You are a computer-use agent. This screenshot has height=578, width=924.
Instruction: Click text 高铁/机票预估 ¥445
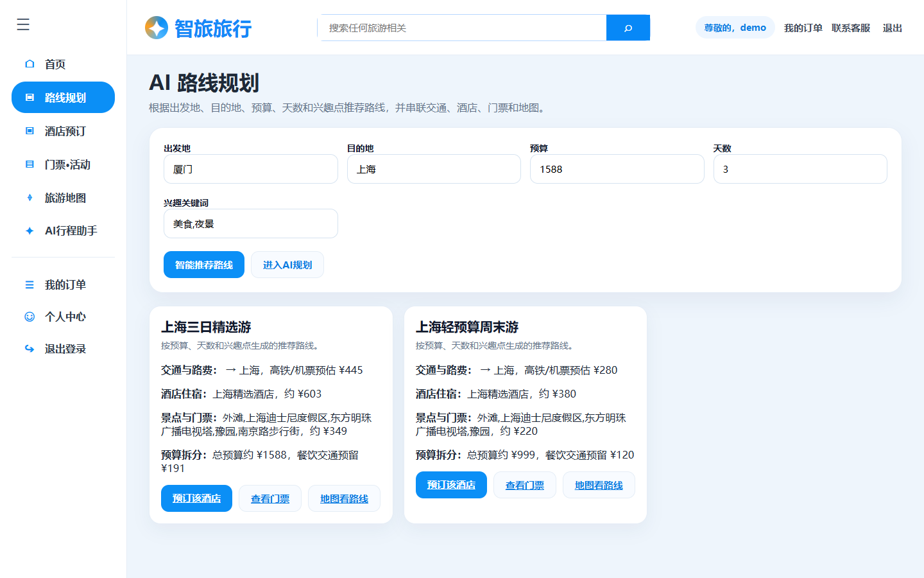316,370
